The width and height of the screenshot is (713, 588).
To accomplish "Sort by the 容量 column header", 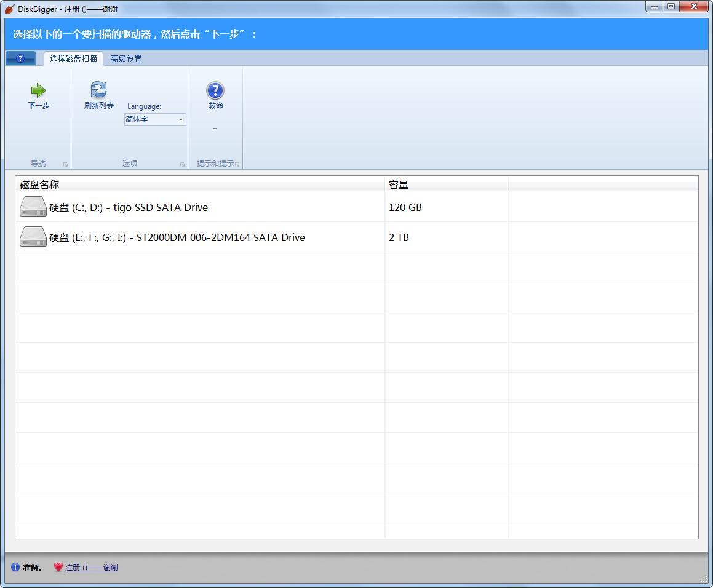I will (x=399, y=185).
